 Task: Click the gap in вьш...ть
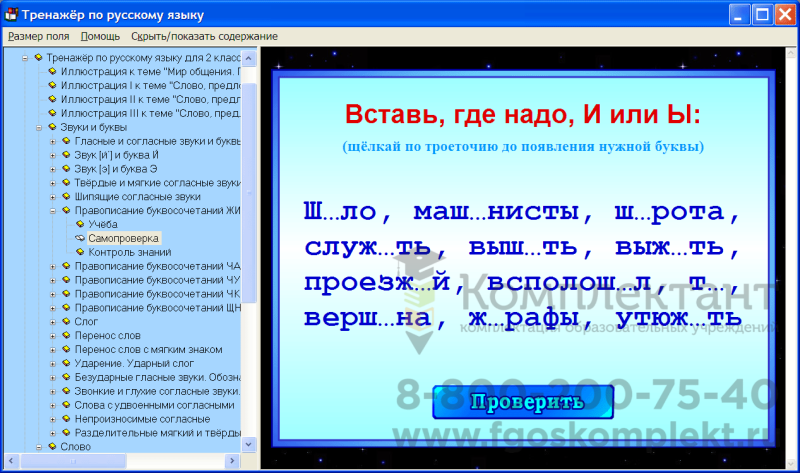tap(533, 254)
